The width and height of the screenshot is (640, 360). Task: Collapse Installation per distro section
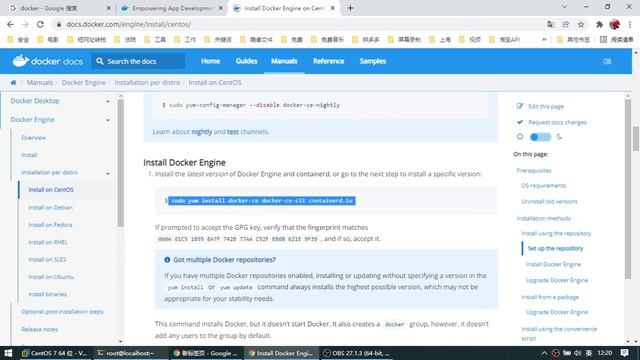[108, 173]
